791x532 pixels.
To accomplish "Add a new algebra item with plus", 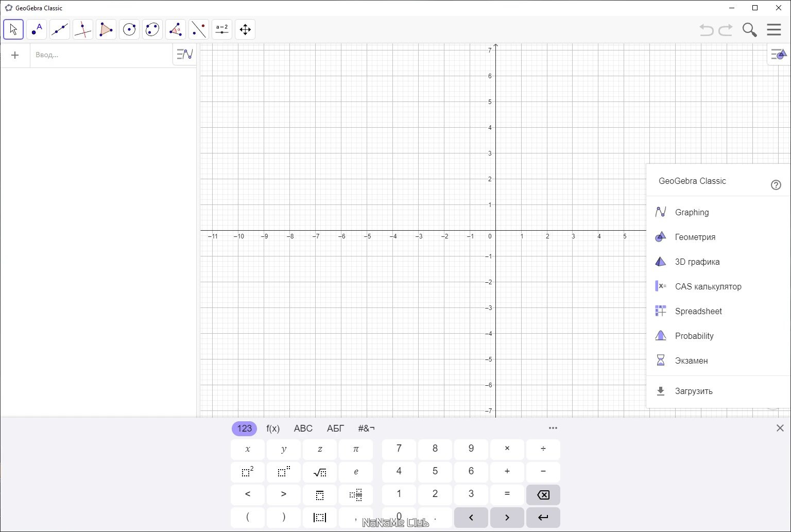I will point(15,55).
